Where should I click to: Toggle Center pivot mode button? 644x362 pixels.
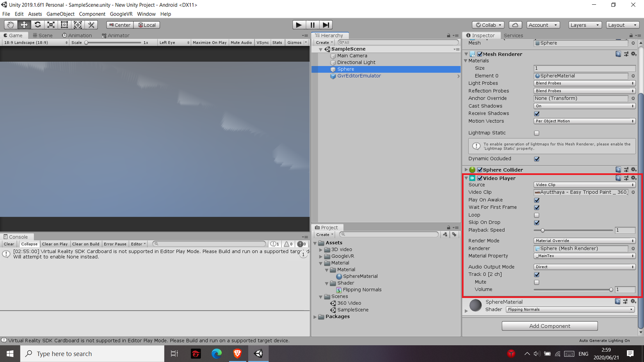[x=120, y=25]
